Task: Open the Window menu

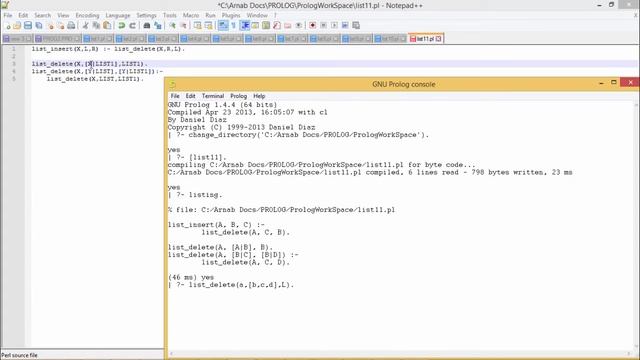Action: pyautogui.click(x=257, y=15)
